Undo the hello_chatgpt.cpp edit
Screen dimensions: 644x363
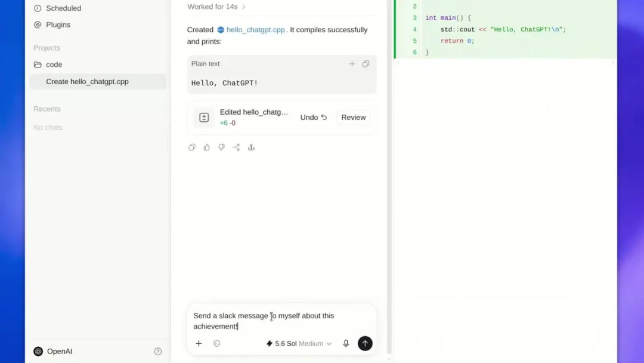point(314,117)
